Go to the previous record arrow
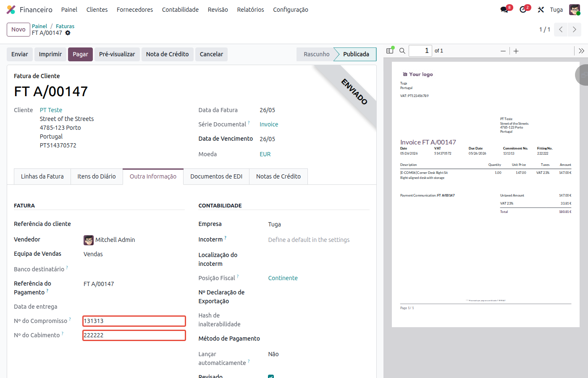This screenshot has width=588, height=378. [x=561, y=29]
